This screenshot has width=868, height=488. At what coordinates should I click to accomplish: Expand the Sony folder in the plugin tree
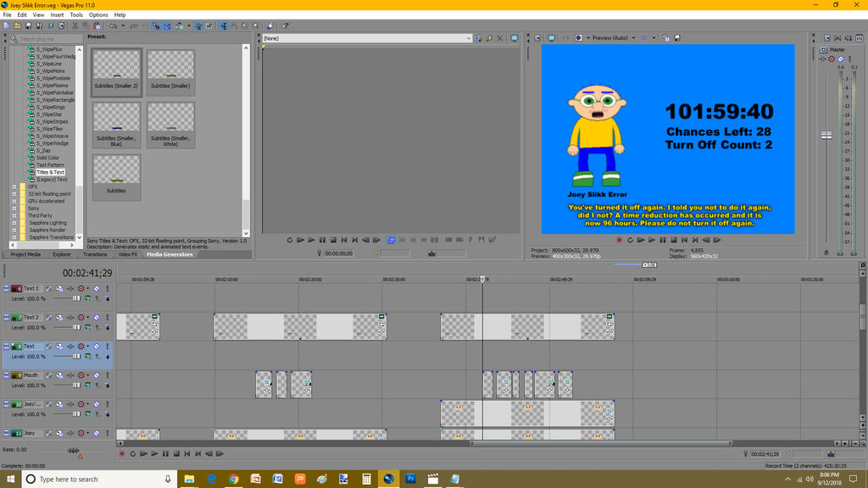14,208
